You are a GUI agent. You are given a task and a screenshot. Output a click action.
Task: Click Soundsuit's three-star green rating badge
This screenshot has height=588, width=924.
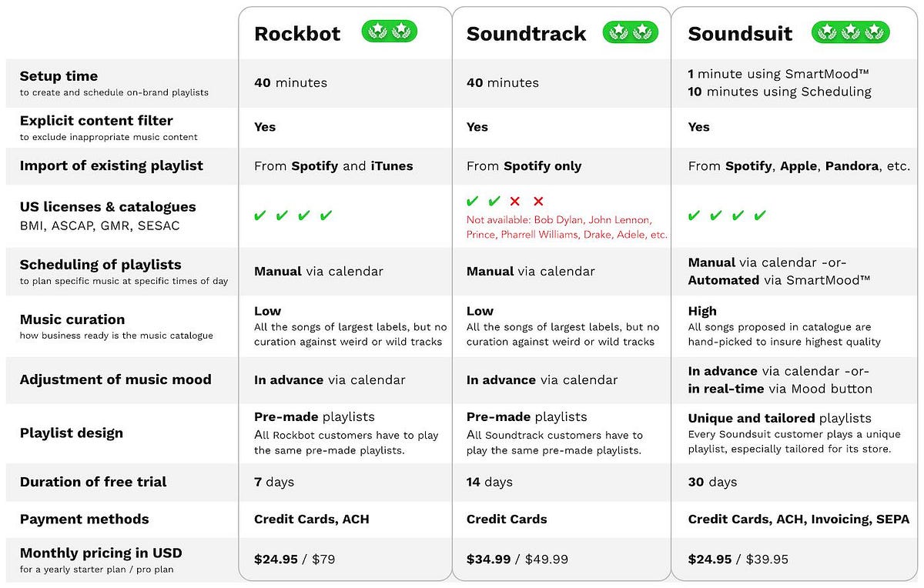point(850,32)
